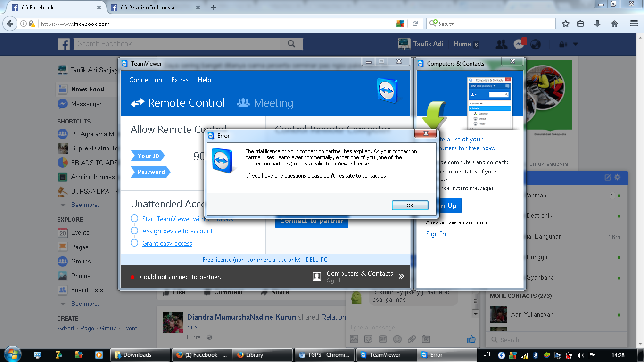Open the chat GIF picker icon
The width and height of the screenshot is (644, 362).
pyautogui.click(x=383, y=339)
